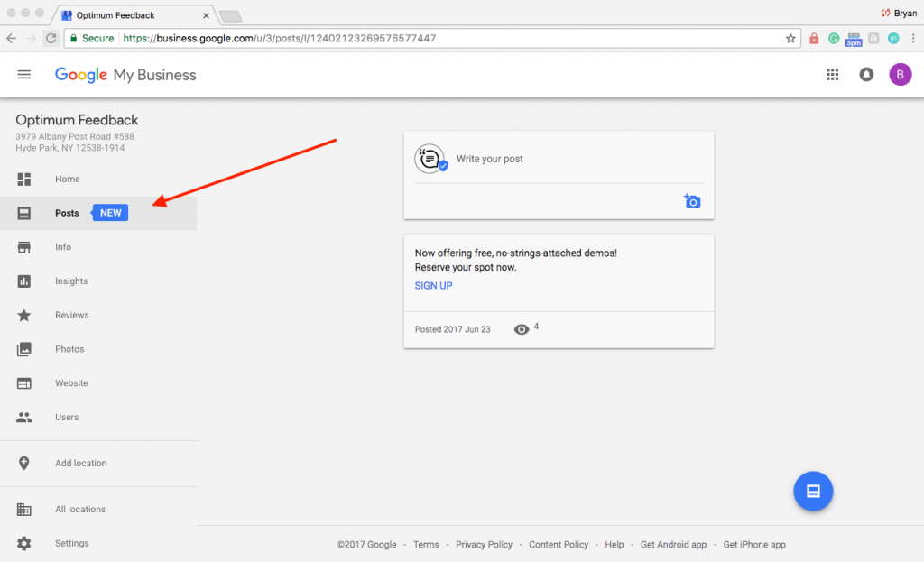Add a photo with camera icon
The height and width of the screenshot is (562, 924).
point(692,201)
